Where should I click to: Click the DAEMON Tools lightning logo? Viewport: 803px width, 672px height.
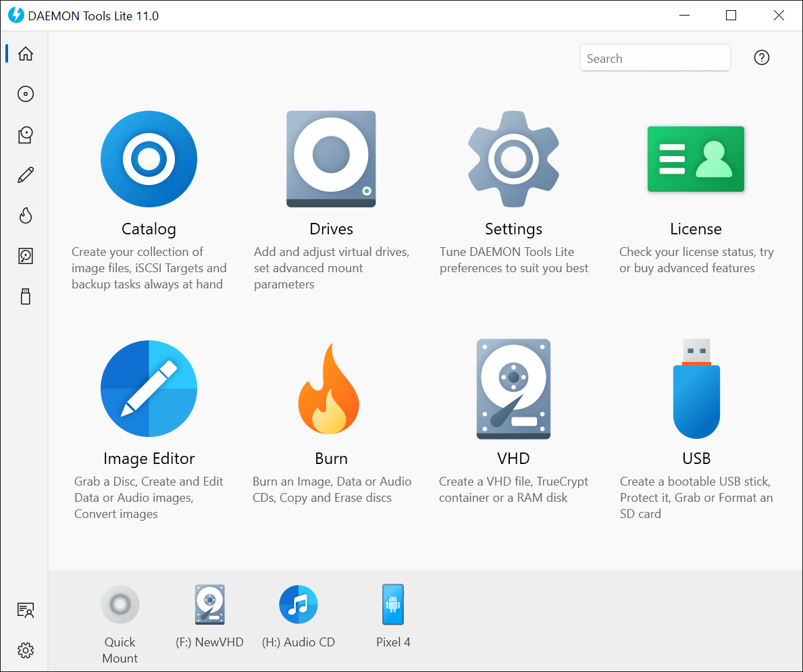tap(15, 15)
